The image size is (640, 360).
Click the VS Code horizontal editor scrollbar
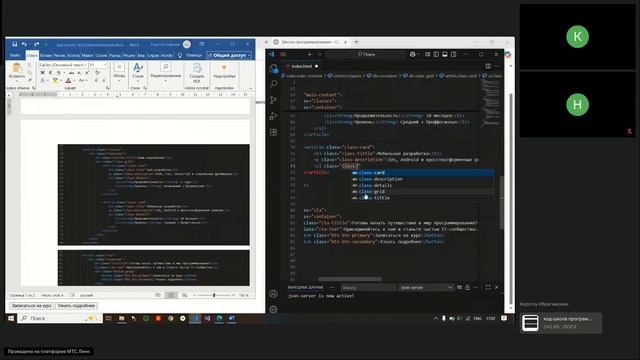coord(350,280)
